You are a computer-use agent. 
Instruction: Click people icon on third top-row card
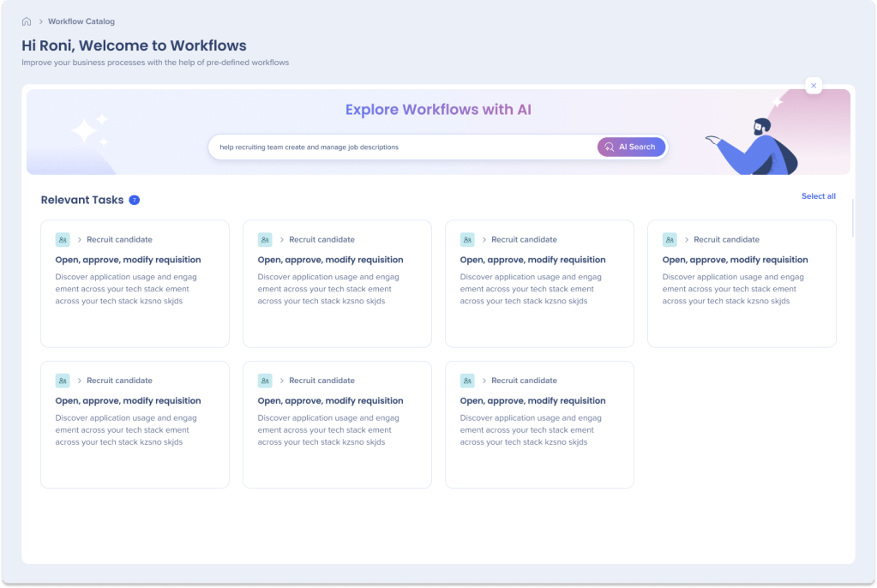[x=467, y=240]
